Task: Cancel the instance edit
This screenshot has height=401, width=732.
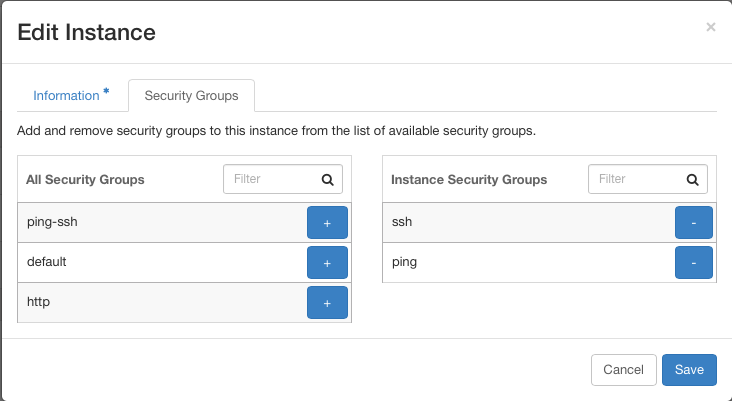Action: (x=624, y=370)
